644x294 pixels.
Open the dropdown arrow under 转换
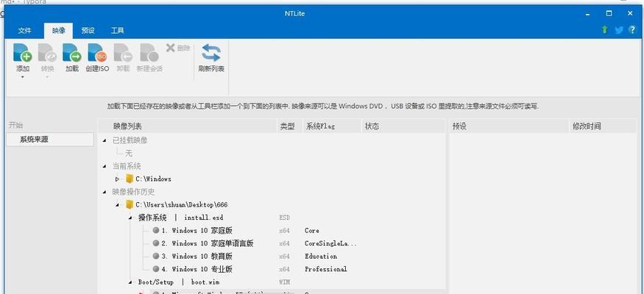(x=47, y=76)
